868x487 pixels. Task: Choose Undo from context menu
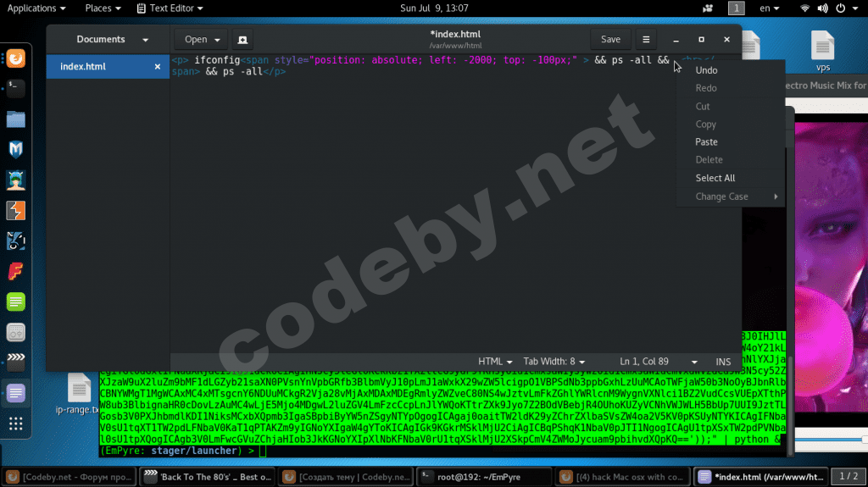(730, 70)
